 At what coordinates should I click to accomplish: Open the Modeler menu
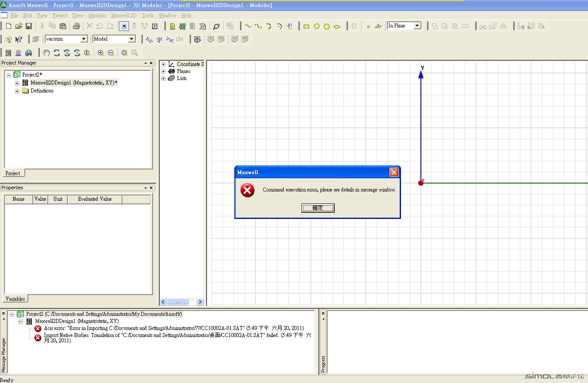click(97, 15)
